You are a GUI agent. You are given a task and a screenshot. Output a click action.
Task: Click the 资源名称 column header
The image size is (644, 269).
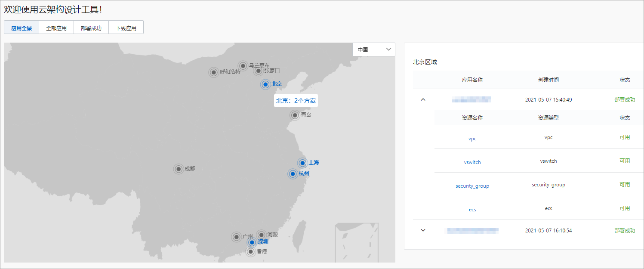click(x=472, y=117)
